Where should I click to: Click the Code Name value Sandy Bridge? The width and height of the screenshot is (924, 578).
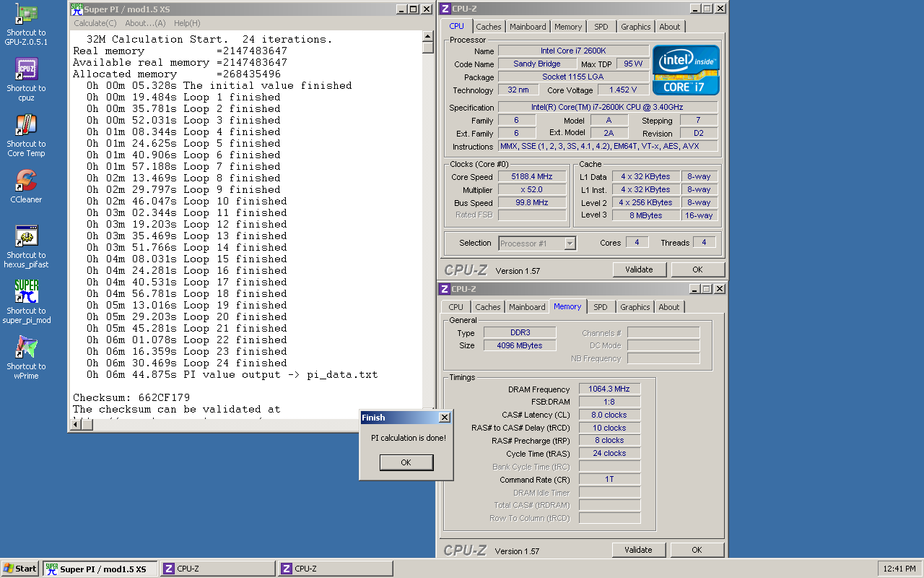coord(536,64)
